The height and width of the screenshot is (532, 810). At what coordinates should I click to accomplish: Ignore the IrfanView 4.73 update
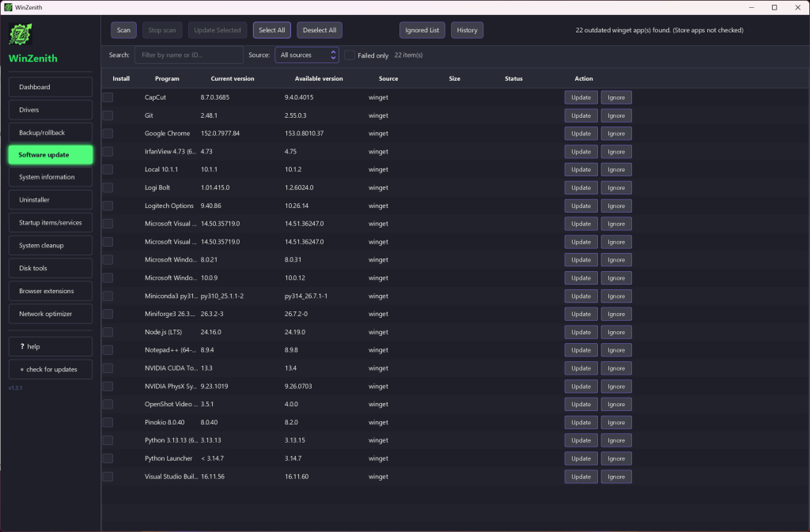[x=616, y=152]
